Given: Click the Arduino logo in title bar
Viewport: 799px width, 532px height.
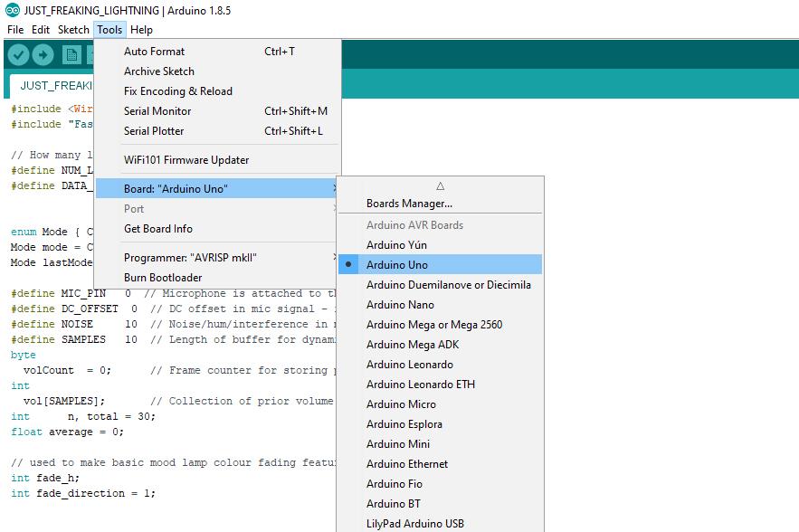Looking at the screenshot, I should (13, 10).
